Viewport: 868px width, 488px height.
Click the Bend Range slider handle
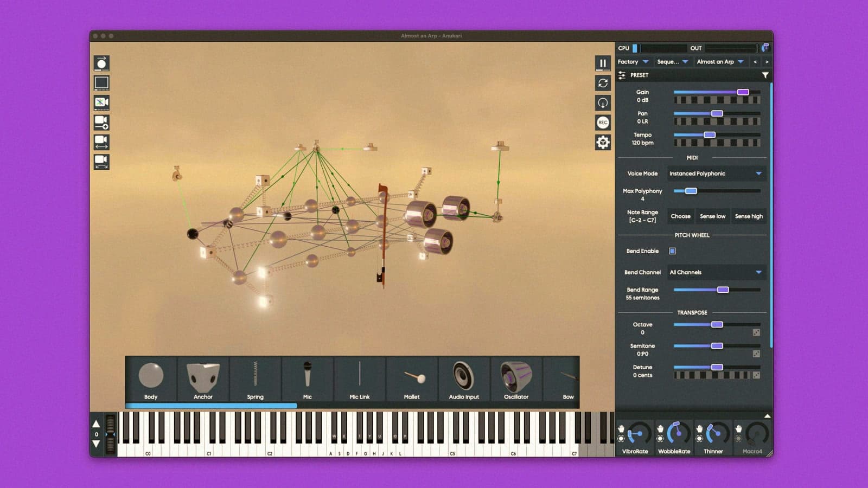[x=723, y=290]
